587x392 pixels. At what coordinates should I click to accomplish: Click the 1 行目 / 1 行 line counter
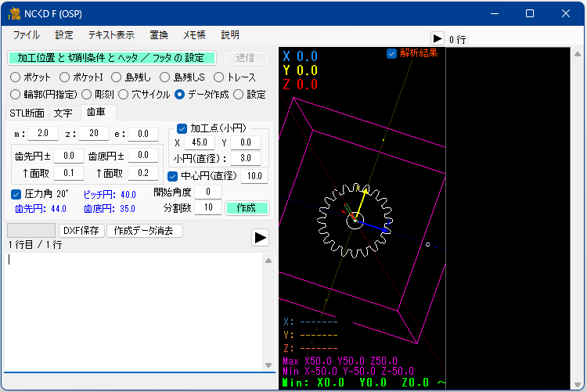pyautogui.click(x=34, y=245)
